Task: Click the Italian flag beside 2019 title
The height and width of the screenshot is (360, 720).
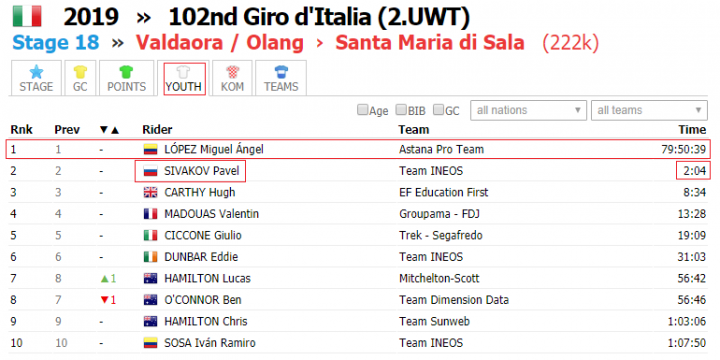Action: [x=27, y=17]
